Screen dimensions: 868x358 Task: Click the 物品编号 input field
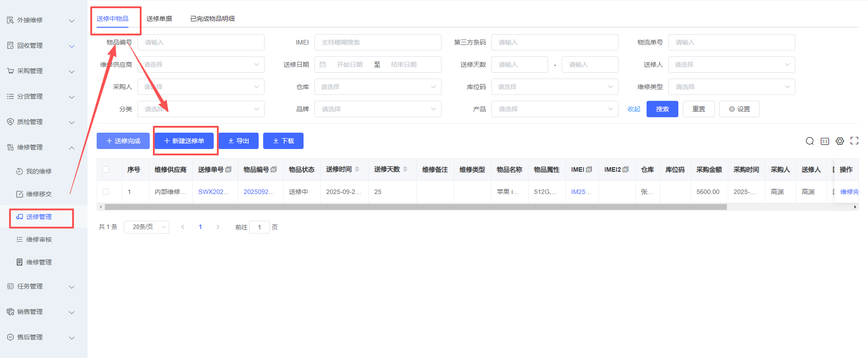(x=201, y=42)
